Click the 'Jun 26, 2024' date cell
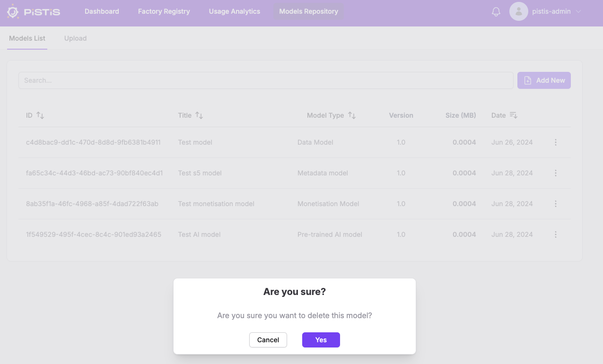 point(512,142)
